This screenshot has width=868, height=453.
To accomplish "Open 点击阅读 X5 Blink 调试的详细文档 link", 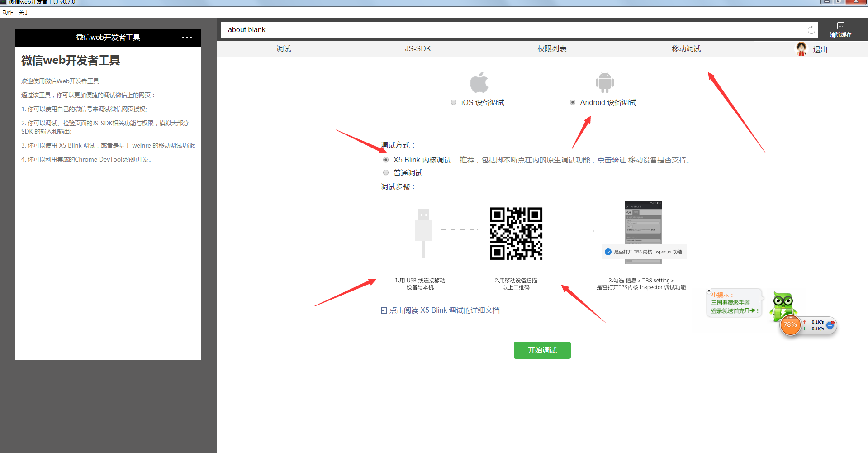I will [444, 310].
